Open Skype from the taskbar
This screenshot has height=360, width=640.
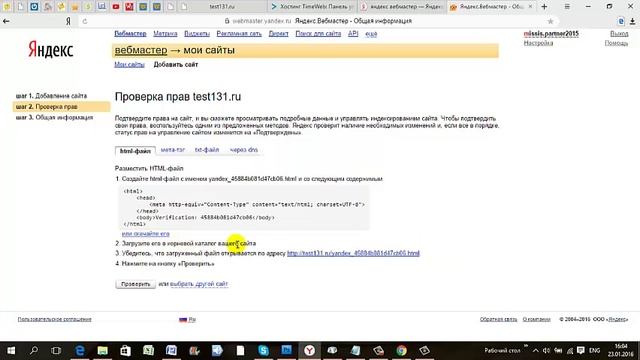(x=263, y=350)
